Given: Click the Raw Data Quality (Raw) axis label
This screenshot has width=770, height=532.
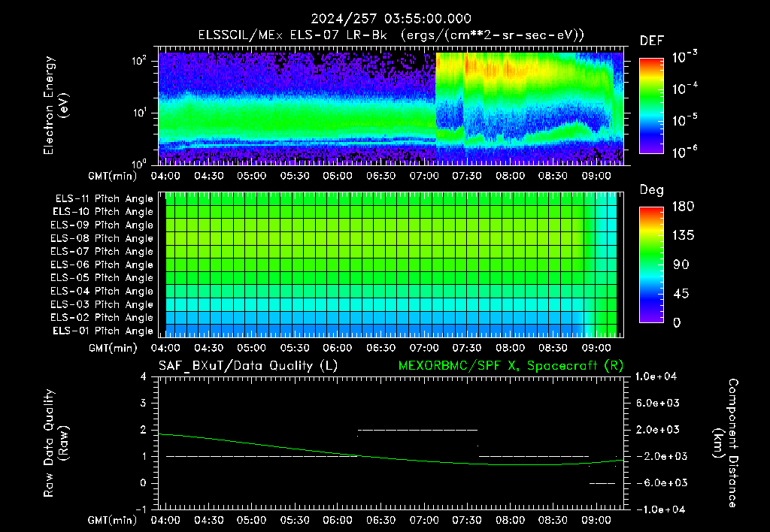Looking at the screenshot, I should [56, 443].
